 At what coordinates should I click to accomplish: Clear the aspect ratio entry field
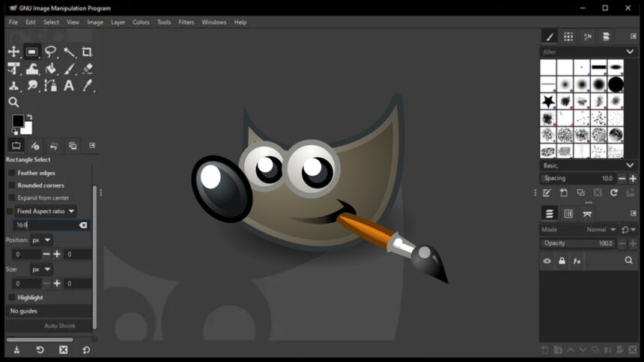(83, 225)
